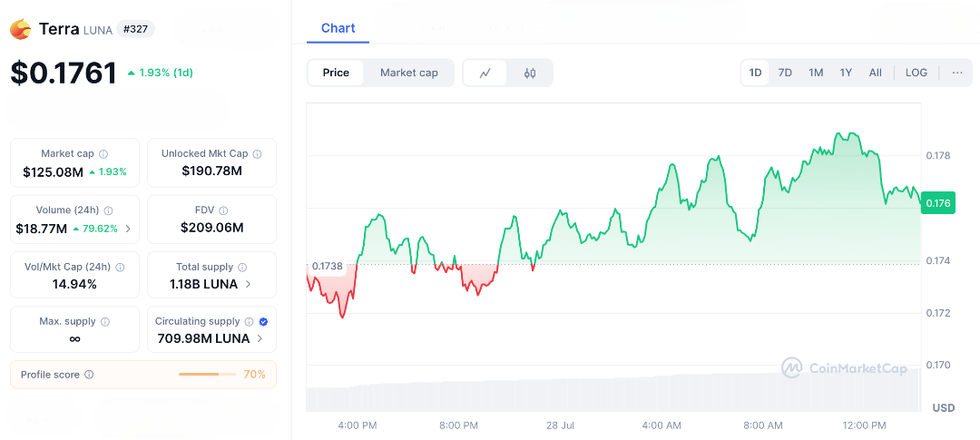Screen dimensions: 980x440
Task: Select the 1Y time range
Action: click(x=846, y=73)
